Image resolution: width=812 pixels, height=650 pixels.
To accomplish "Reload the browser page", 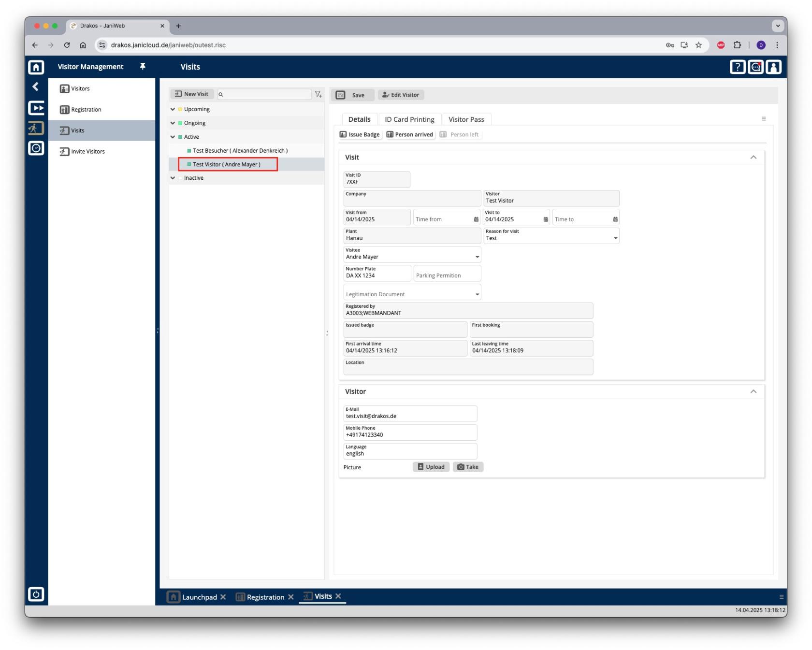I will pos(67,45).
